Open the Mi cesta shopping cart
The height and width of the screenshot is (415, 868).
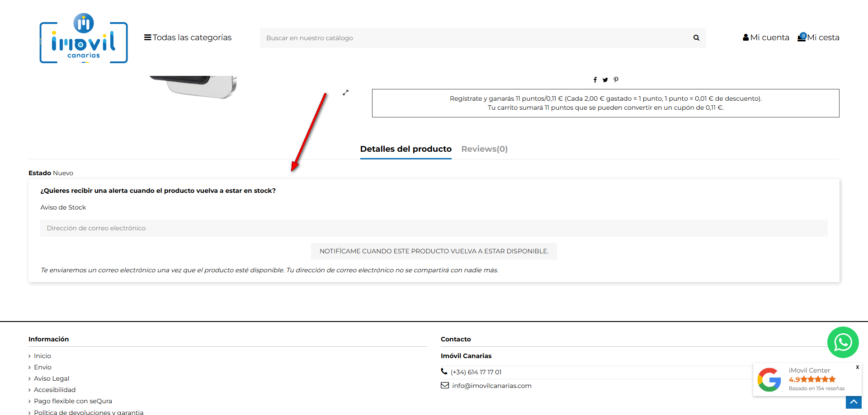tap(818, 37)
